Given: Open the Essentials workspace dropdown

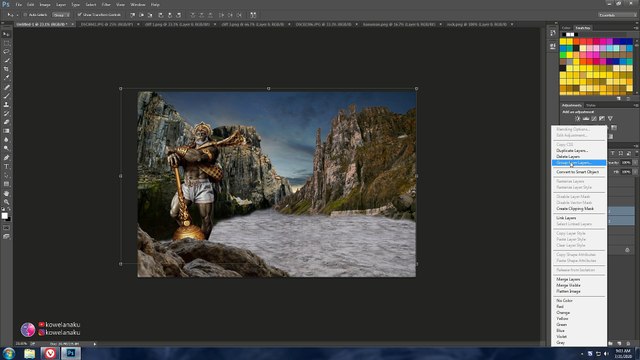Looking at the screenshot, I should coord(617,15).
